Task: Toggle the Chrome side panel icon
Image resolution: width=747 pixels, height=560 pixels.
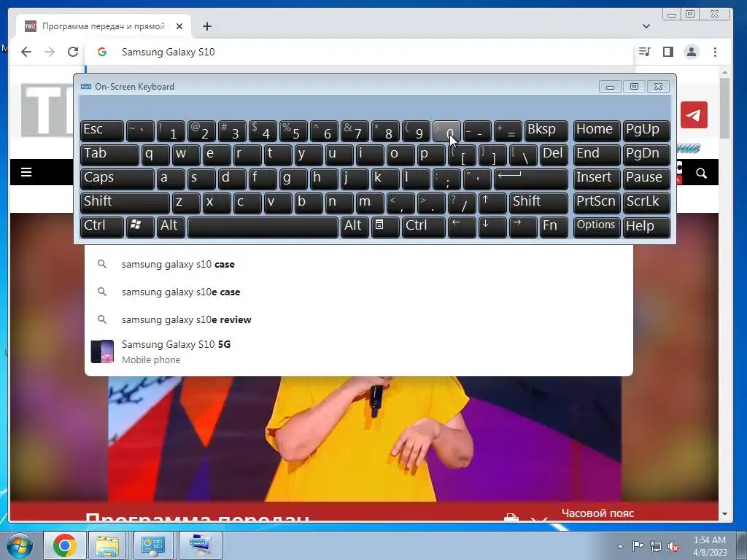Action: click(668, 52)
